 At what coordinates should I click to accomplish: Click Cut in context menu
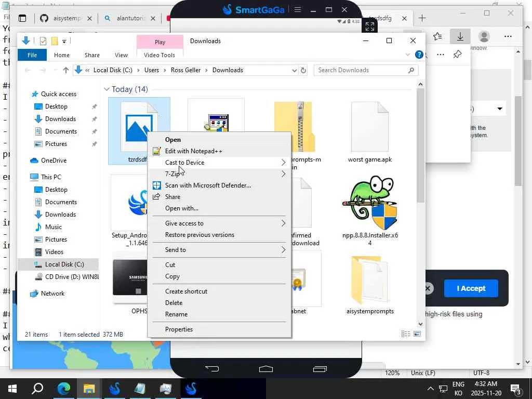pos(170,264)
